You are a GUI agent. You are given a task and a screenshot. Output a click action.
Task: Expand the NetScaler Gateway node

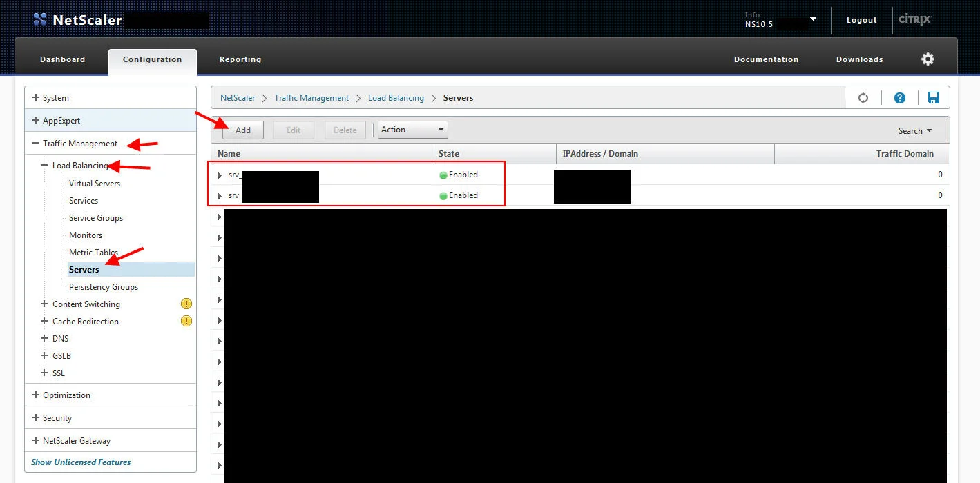tap(36, 440)
